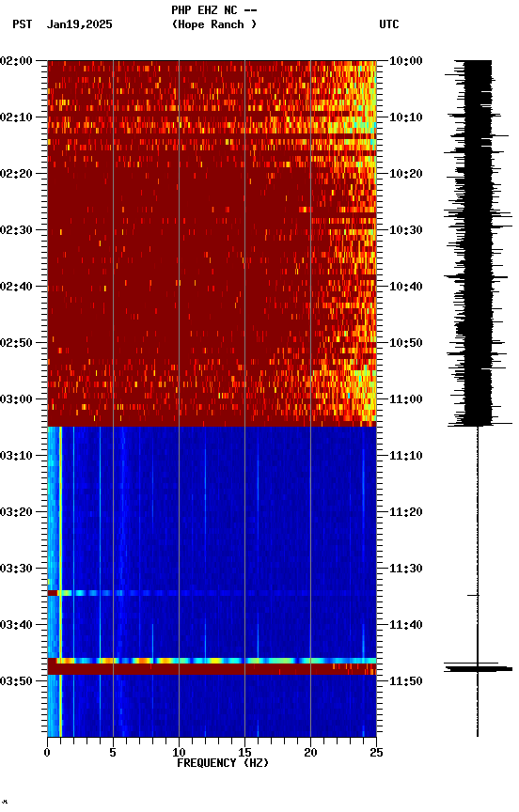Click the station title PHP EHZ NC --
This screenshot has height=812, width=519.
(214, 10)
